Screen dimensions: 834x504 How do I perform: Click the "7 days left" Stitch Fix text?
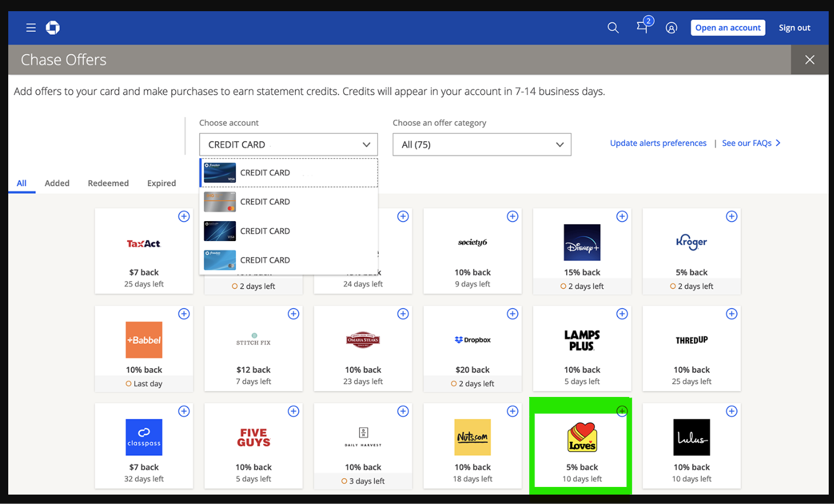point(254,381)
